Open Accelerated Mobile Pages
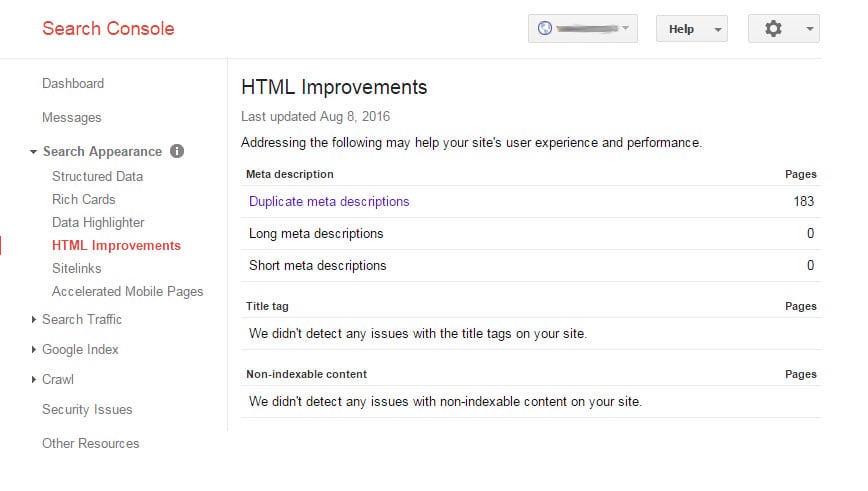The height and width of the screenshot is (491, 868). 127,292
